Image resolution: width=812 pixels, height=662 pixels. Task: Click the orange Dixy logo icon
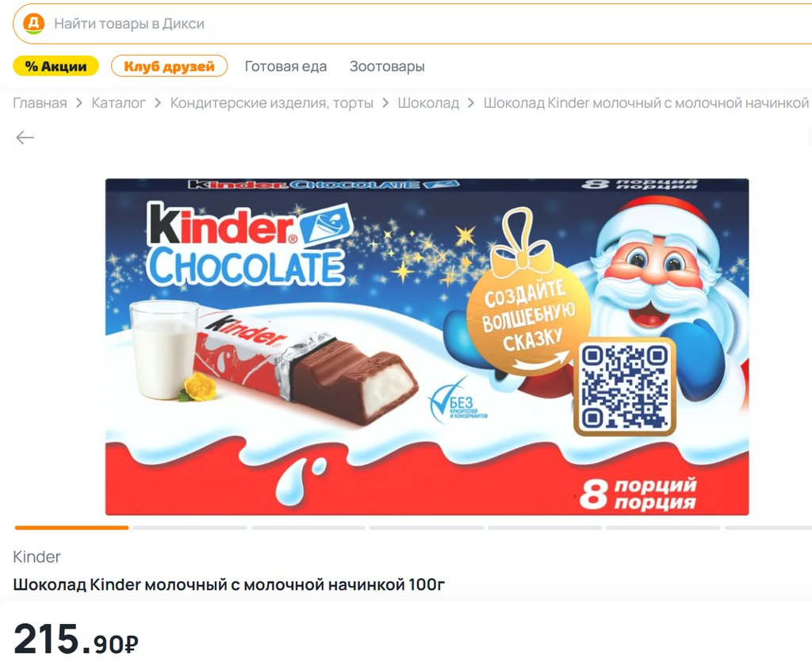coord(34,23)
